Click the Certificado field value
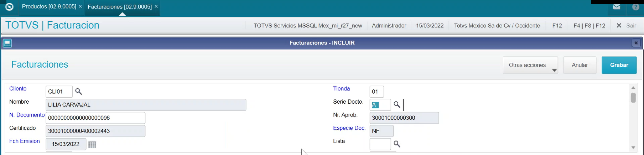Image resolution: width=644 pixels, height=155 pixels. pyautogui.click(x=95, y=131)
